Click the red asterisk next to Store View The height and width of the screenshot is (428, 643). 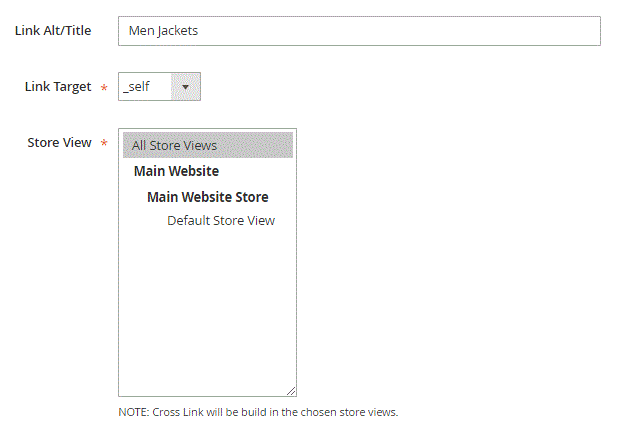(104, 143)
